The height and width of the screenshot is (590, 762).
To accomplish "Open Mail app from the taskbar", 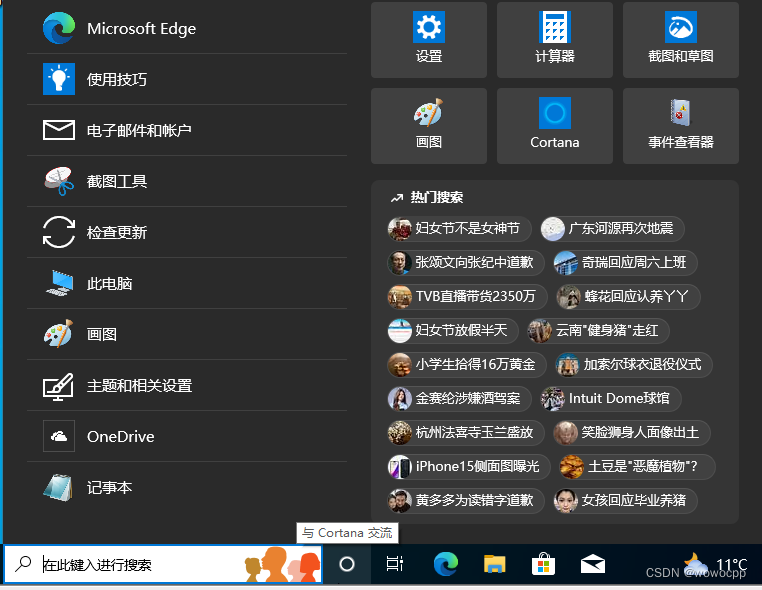I will tap(592, 564).
